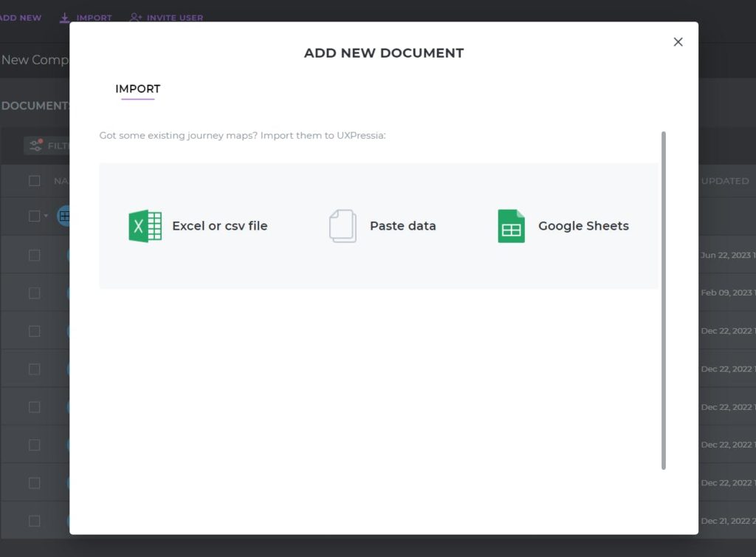Select the Excel or csv file import option
The image size is (756, 557).
click(x=198, y=226)
